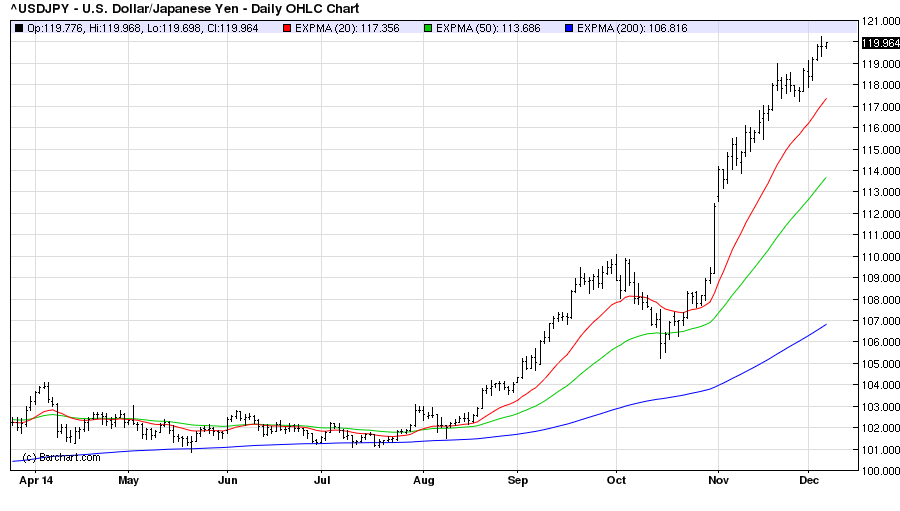900x511 pixels.
Task: Click the Oct label on the date axis
Action: click(x=617, y=480)
